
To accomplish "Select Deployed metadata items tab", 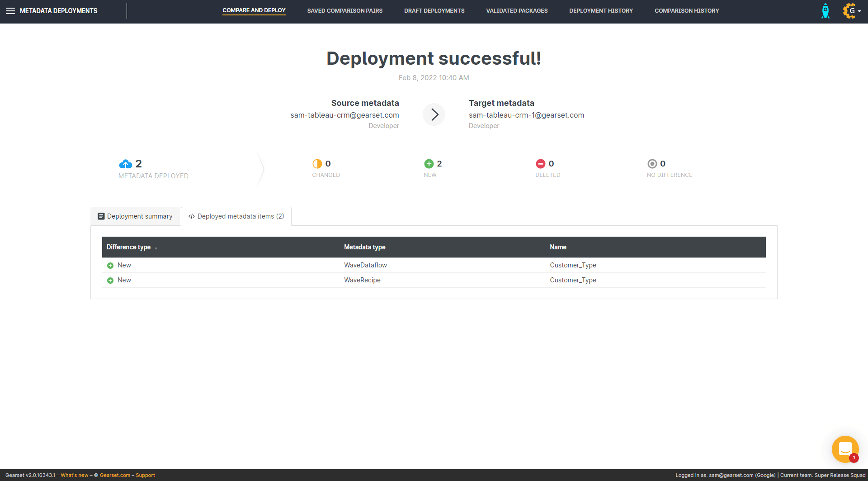I will point(236,216).
